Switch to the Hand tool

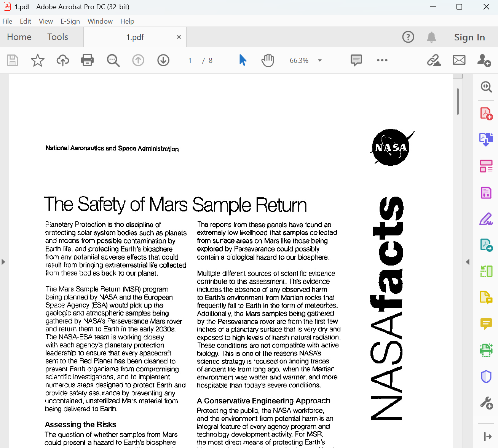[x=268, y=60]
